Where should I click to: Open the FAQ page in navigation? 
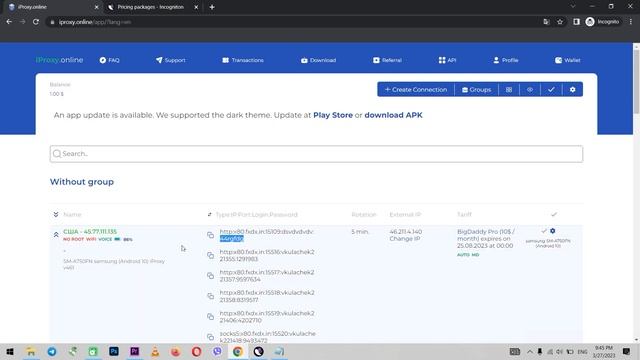click(109, 60)
